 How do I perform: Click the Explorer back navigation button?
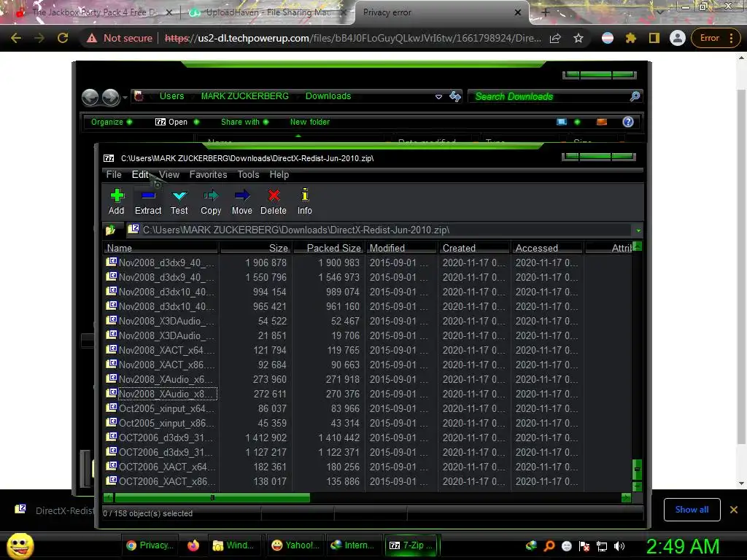pos(90,97)
